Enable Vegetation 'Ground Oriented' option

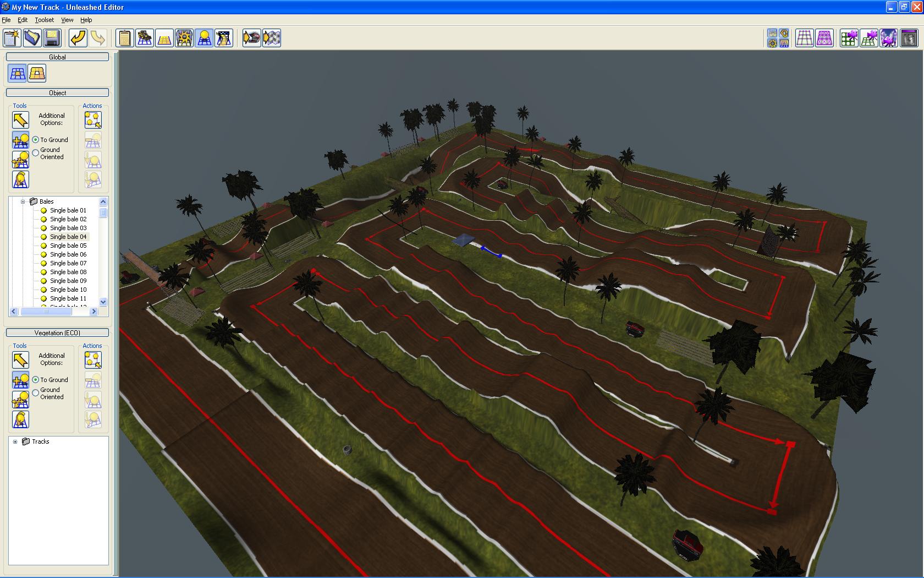coord(36,393)
